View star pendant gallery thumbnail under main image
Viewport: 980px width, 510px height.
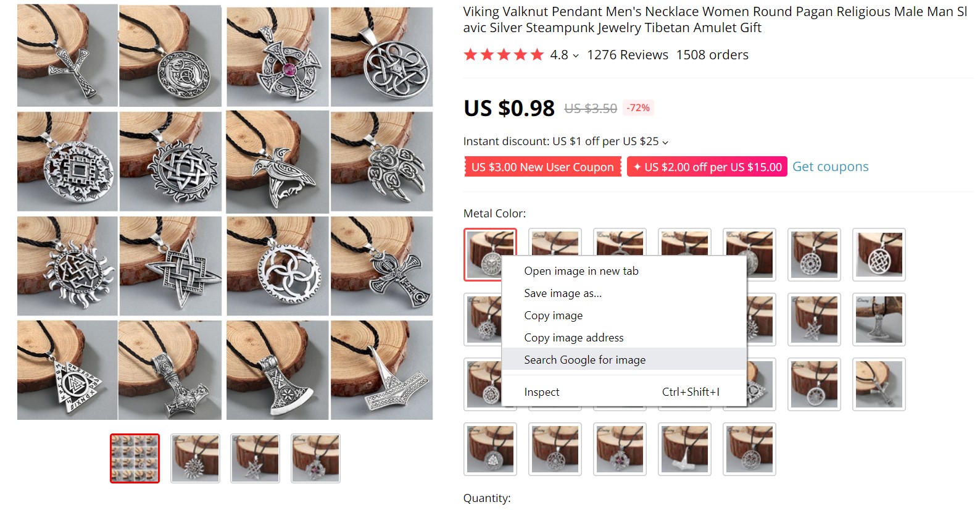(x=255, y=458)
